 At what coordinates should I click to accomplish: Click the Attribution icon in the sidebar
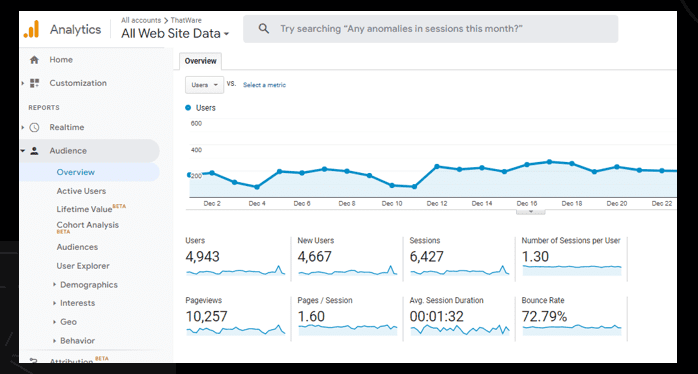pos(33,360)
